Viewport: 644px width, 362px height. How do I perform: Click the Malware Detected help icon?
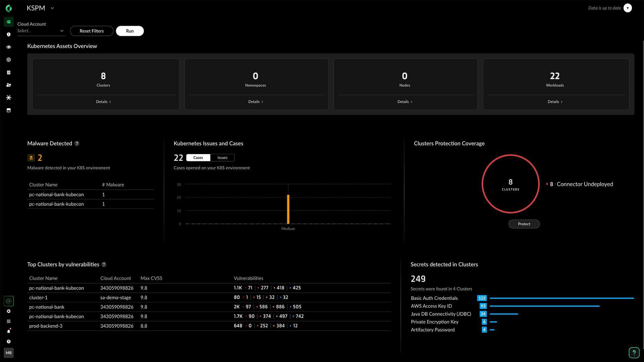(77, 143)
